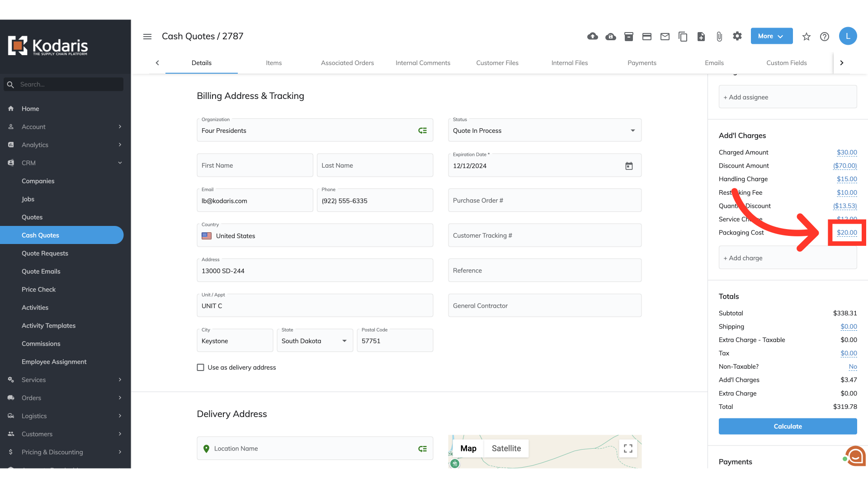Click the Calculate button
The image size is (868, 488).
[x=787, y=426]
